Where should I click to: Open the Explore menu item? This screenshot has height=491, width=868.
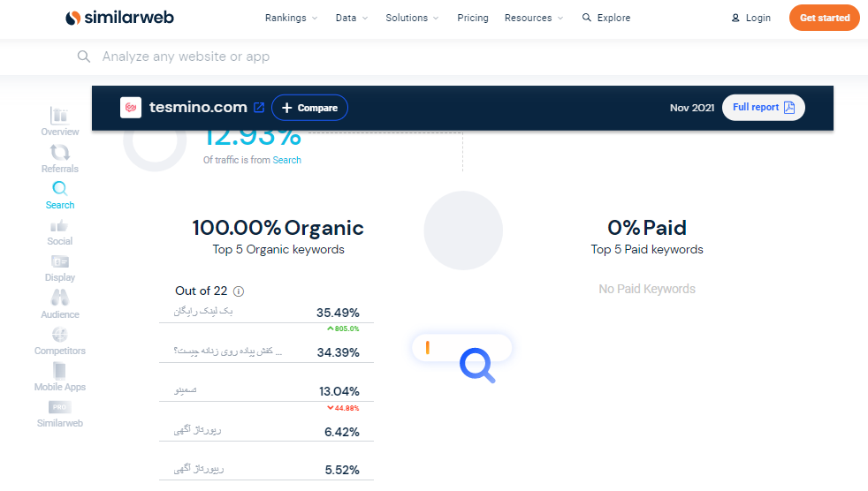[606, 18]
